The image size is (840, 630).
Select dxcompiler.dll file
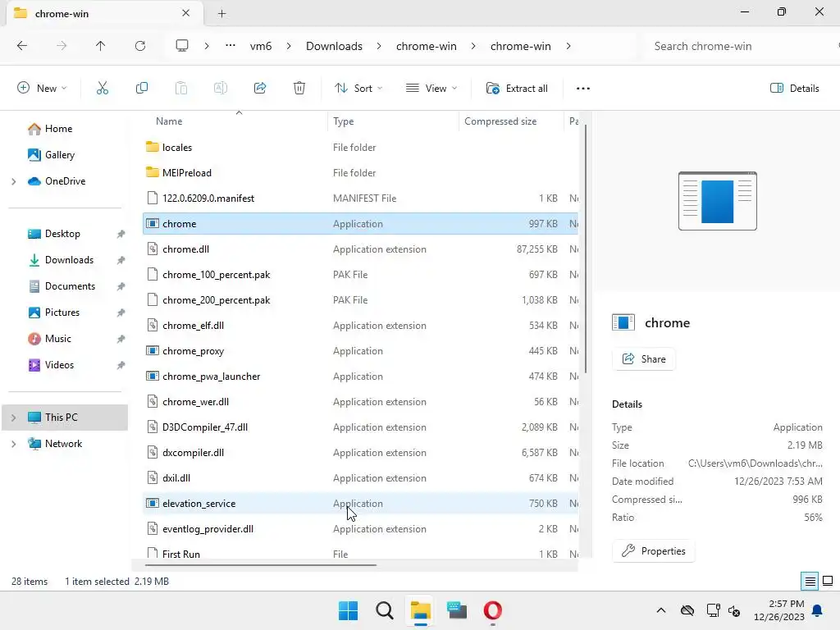click(x=361, y=453)
